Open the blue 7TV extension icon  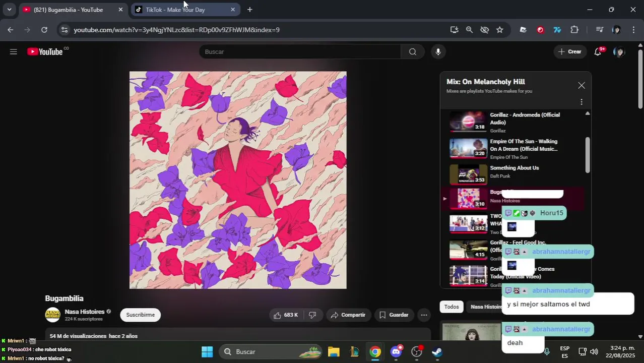(x=557, y=30)
